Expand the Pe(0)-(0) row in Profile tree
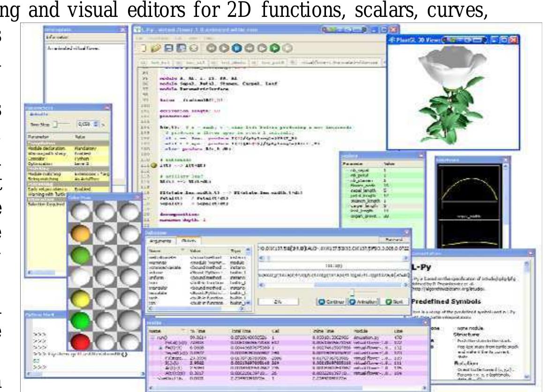Viewport: 546px width, 392px height. click(x=160, y=348)
